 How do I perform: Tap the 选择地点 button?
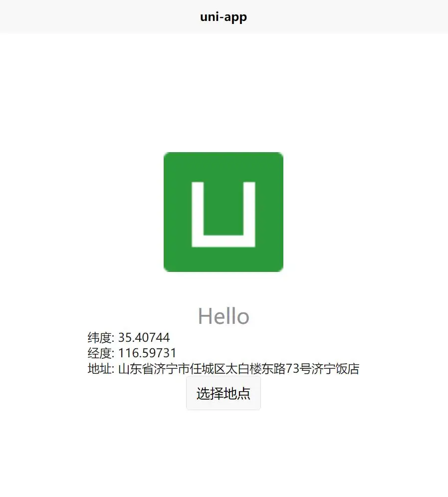pyautogui.click(x=224, y=393)
